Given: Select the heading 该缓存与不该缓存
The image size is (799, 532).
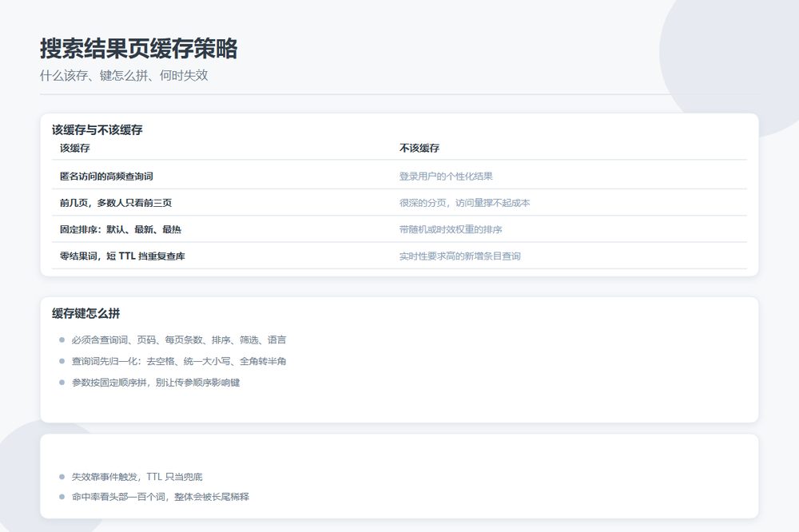Looking at the screenshot, I should (97, 130).
